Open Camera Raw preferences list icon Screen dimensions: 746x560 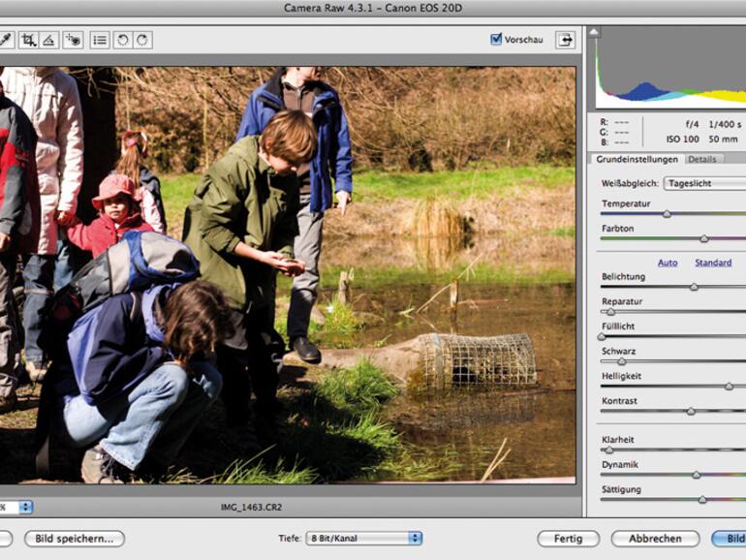[100, 40]
